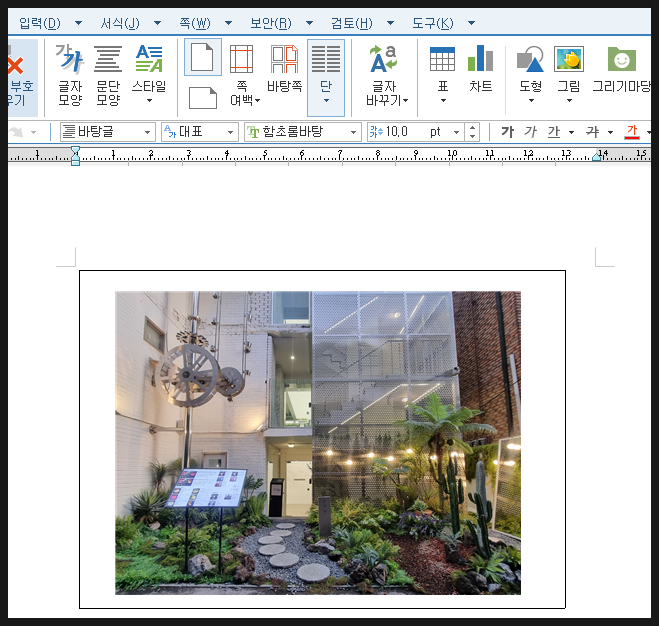659x626 pixels.
Task: Open the 검토(H) menu
Action: [x=352, y=23]
